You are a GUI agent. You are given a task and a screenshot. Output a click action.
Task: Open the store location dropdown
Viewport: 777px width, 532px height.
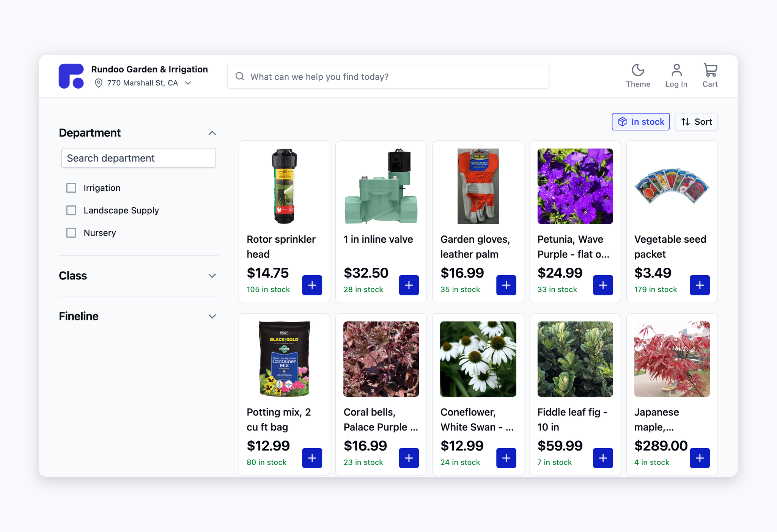[188, 83]
